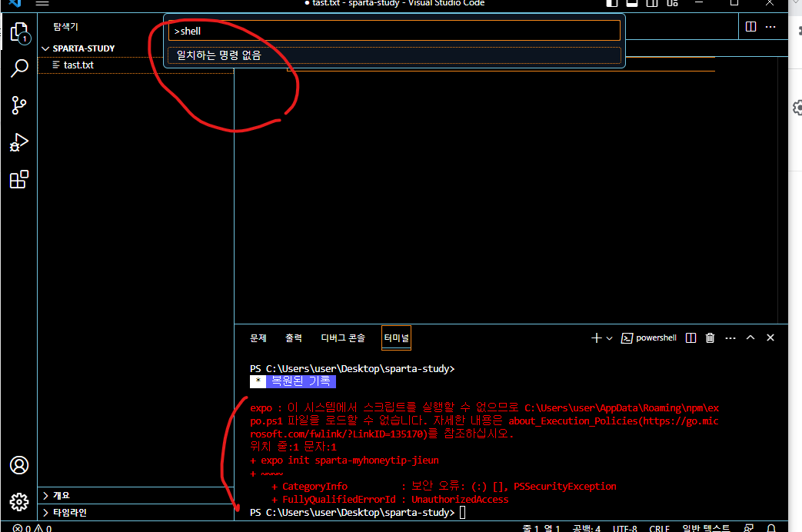Expand the 개요 outline section

click(136, 495)
